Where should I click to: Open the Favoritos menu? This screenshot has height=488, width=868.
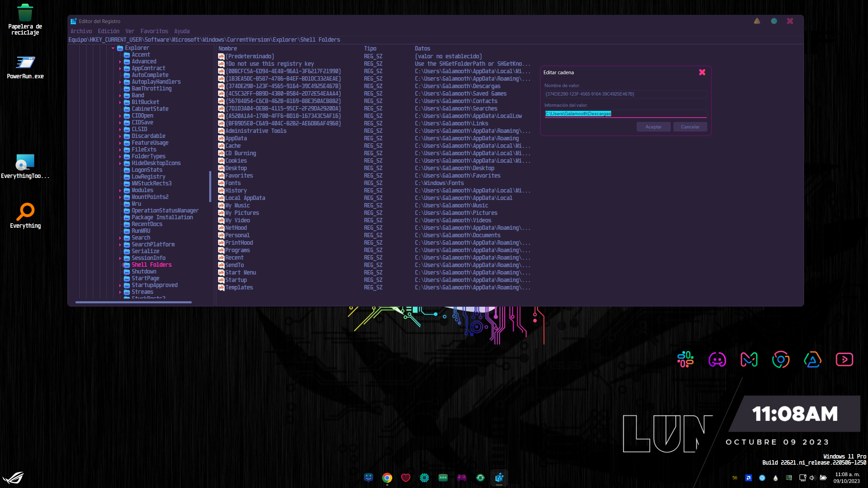(154, 31)
